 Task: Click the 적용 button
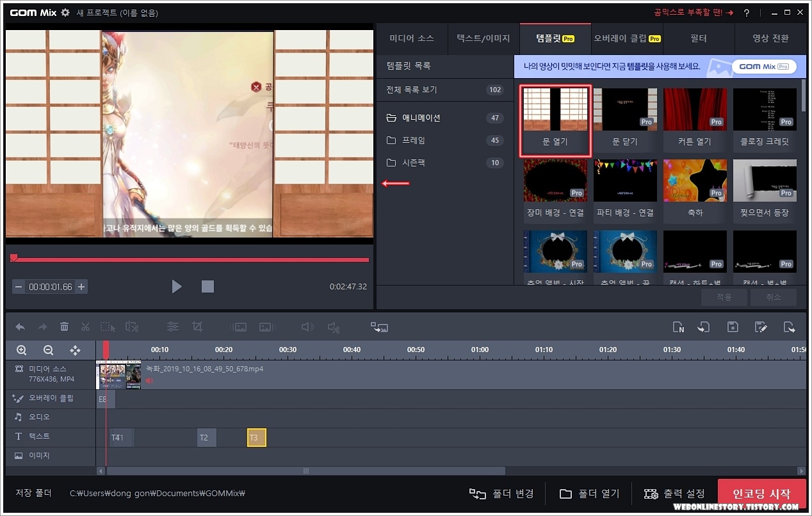pos(724,297)
